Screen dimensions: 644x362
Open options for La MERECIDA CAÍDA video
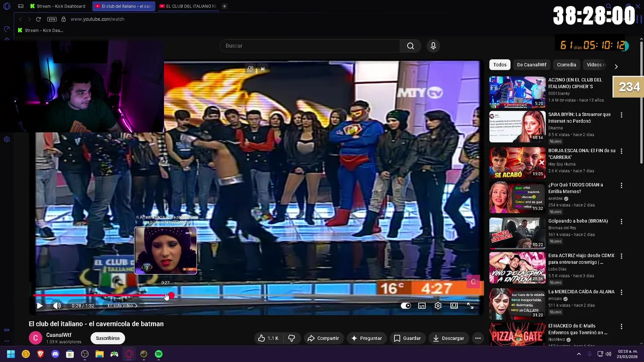(621, 292)
